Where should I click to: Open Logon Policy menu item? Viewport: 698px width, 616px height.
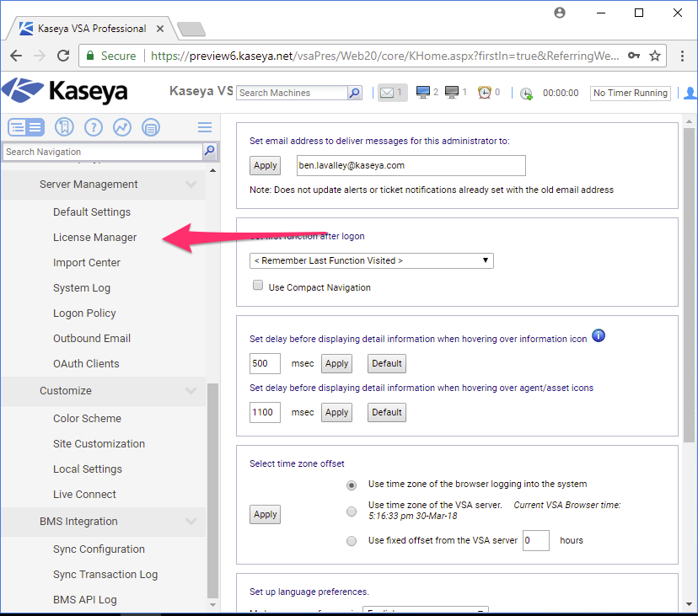click(x=84, y=313)
